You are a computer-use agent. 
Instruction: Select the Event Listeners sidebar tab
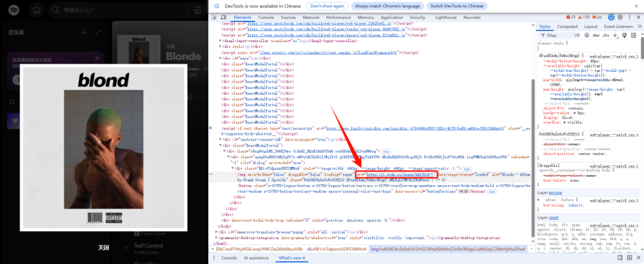tap(619, 26)
